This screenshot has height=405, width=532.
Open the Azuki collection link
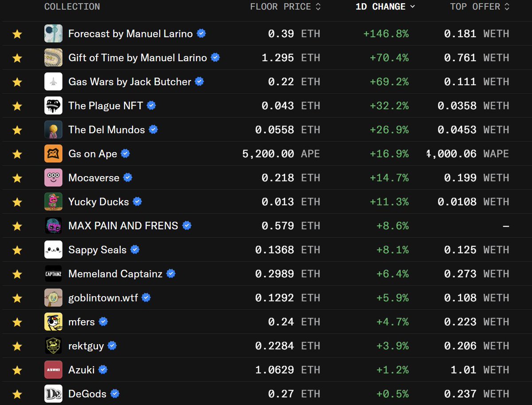pyautogui.click(x=82, y=370)
